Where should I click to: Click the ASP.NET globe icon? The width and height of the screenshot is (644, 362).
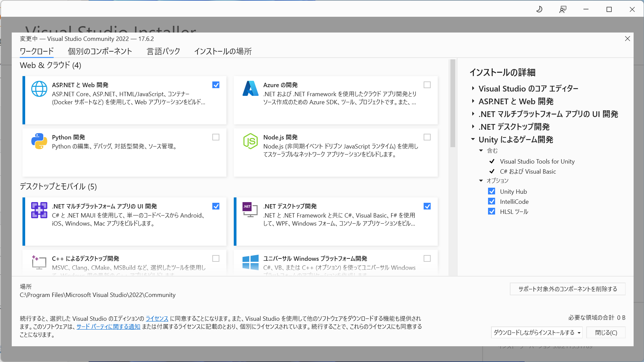pos(39,89)
